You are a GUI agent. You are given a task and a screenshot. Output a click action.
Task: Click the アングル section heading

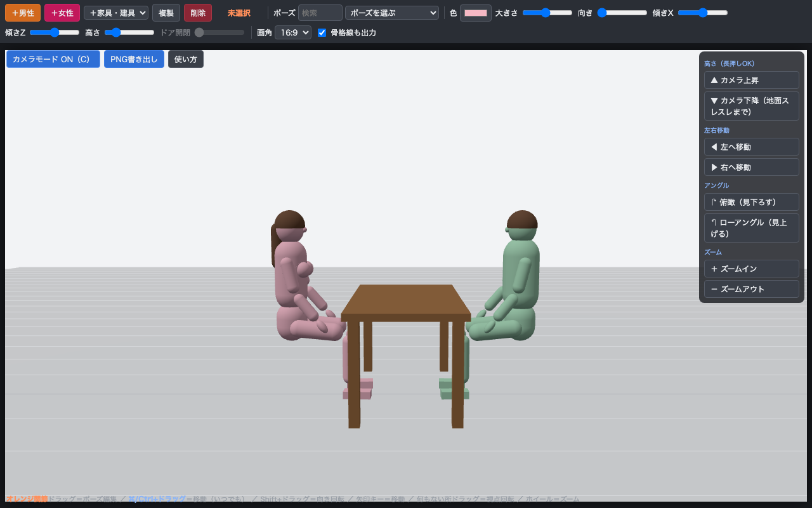click(717, 185)
